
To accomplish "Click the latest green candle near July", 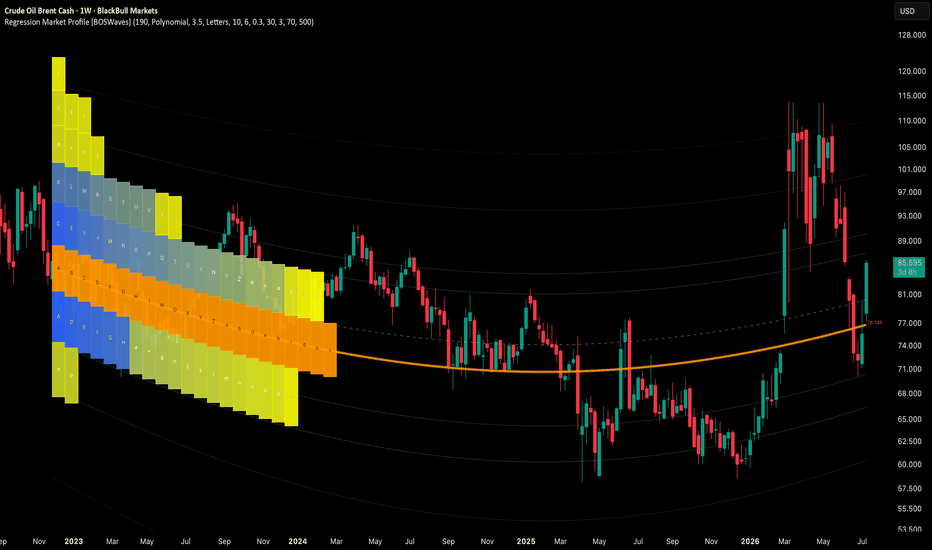I will (x=866, y=288).
